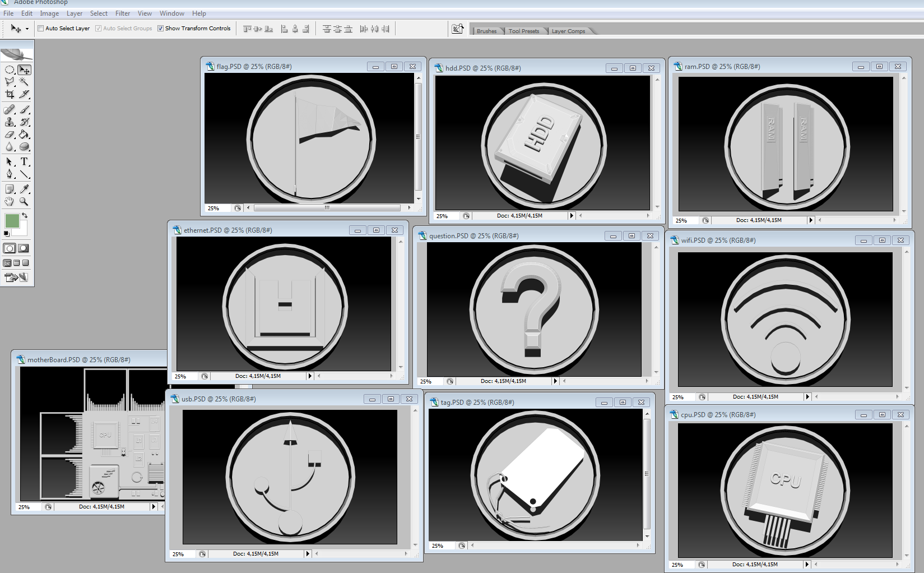
Task: Select the Elliptical Marquee tool
Action: (x=10, y=70)
